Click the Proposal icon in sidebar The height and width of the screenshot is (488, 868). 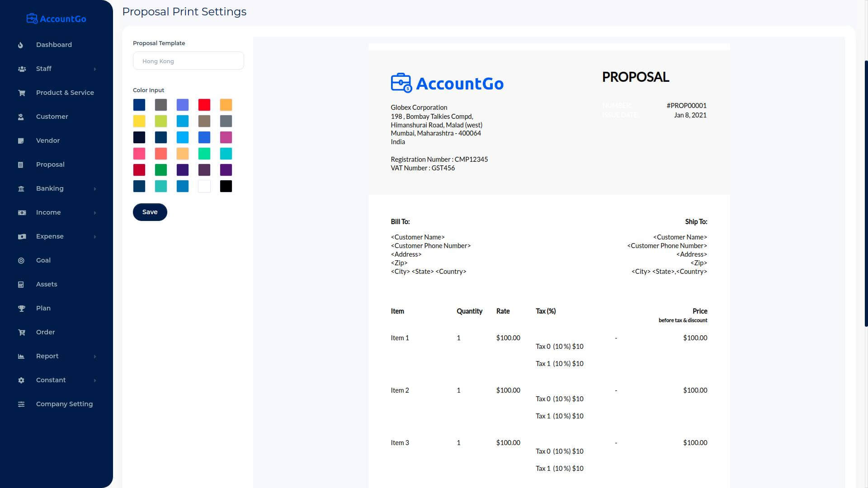(20, 164)
